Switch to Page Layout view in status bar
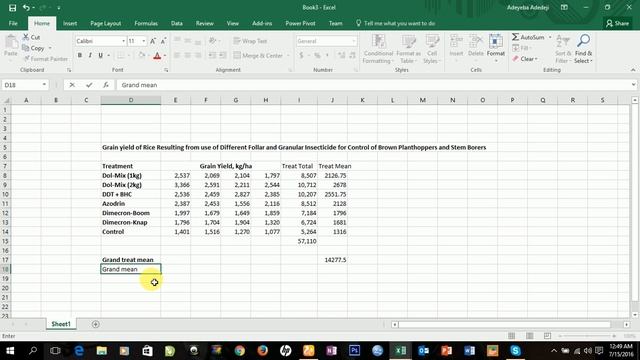640x360 pixels. (x=529, y=336)
